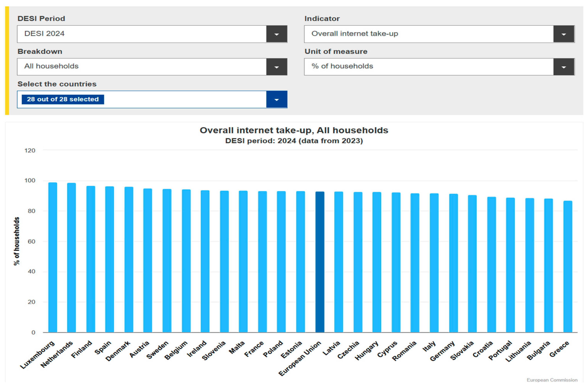Click the European Commission credit link
The image size is (588, 392).
point(552,380)
